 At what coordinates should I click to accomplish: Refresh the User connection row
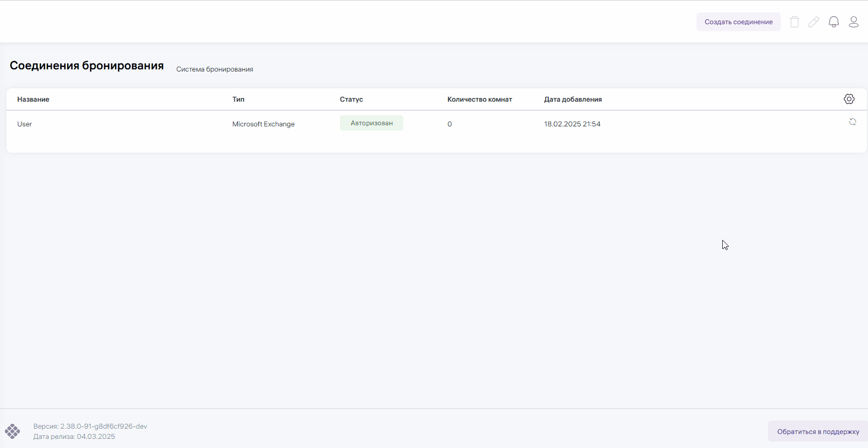(852, 122)
